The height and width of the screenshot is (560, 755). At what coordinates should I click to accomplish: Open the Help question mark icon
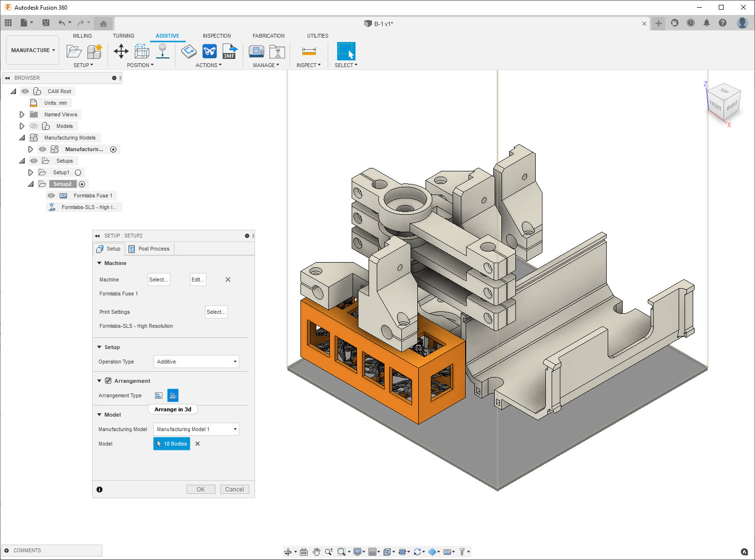[x=723, y=23]
